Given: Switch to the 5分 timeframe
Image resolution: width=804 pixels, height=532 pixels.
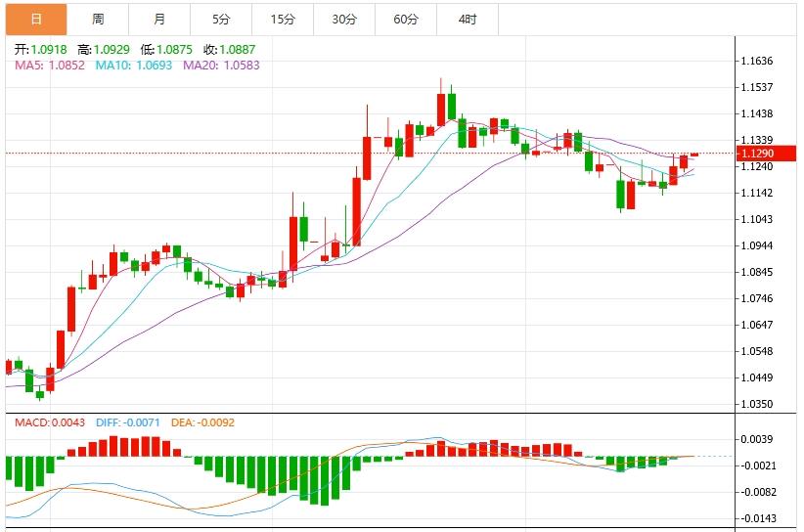Looking at the screenshot, I should (x=221, y=20).
